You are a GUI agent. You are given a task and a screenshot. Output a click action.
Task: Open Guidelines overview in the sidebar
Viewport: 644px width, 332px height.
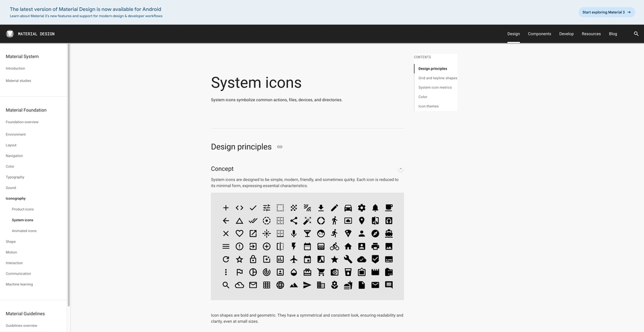(x=21, y=326)
